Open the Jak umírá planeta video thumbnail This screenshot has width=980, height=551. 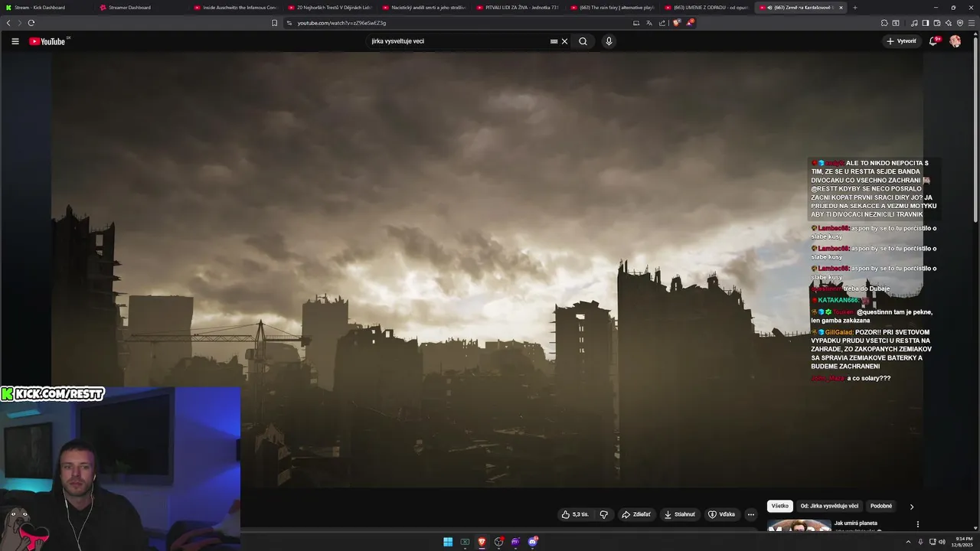(x=799, y=525)
